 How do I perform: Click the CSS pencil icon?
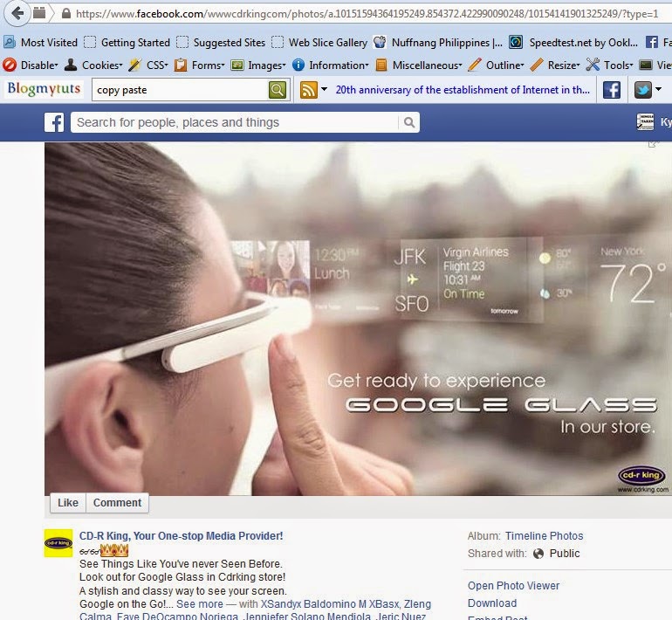[135, 65]
